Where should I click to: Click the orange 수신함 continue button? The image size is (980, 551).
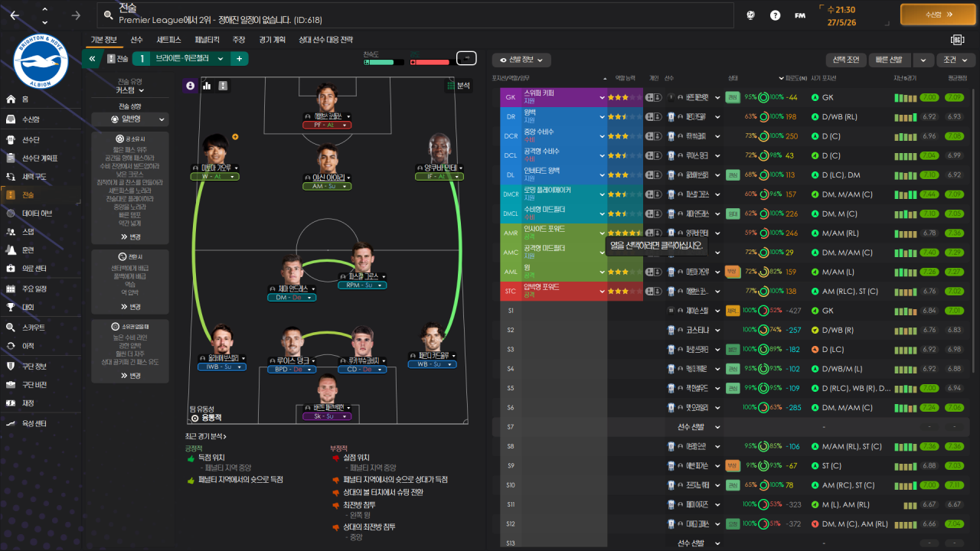pyautogui.click(x=938, y=15)
